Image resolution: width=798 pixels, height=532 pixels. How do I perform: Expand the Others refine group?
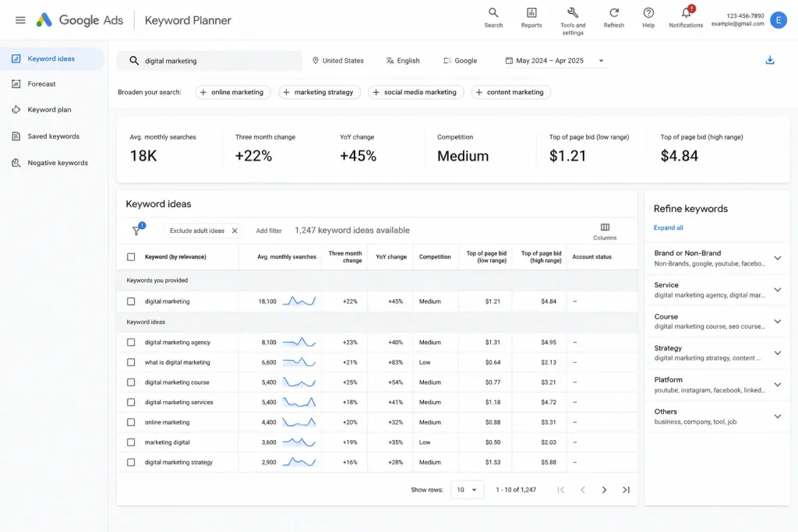(x=777, y=416)
